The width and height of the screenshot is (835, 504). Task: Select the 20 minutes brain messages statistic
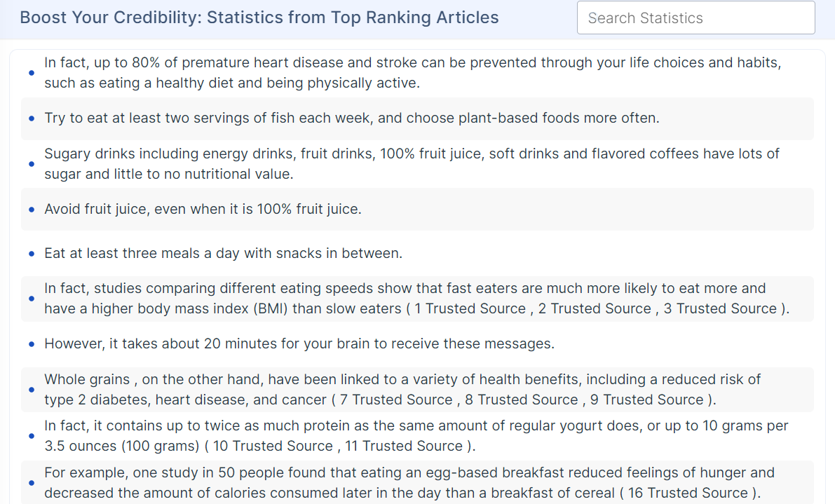pyautogui.click(x=299, y=344)
